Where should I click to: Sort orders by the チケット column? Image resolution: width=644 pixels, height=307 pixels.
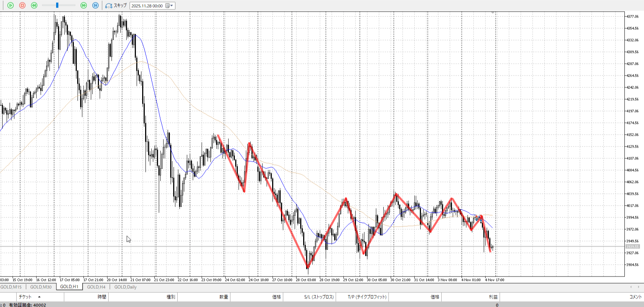[x=25, y=297]
